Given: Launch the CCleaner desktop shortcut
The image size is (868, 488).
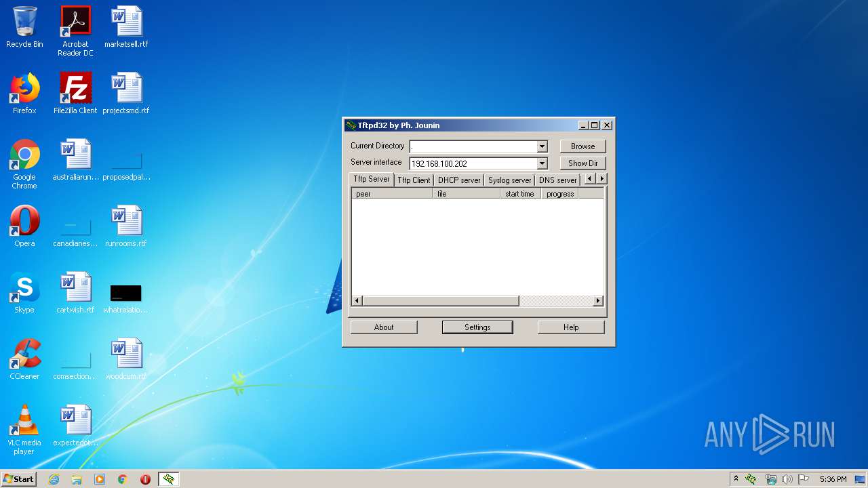Looking at the screenshot, I should (x=24, y=360).
